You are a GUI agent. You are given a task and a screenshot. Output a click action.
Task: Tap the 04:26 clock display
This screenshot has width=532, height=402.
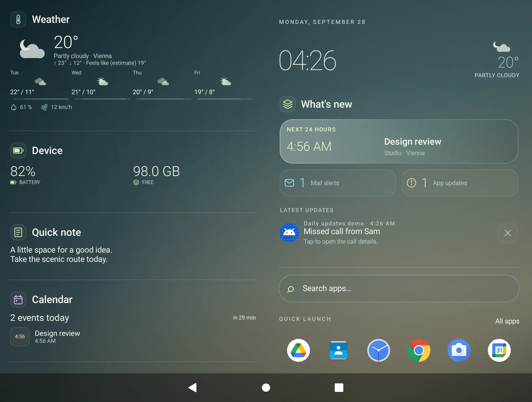308,61
